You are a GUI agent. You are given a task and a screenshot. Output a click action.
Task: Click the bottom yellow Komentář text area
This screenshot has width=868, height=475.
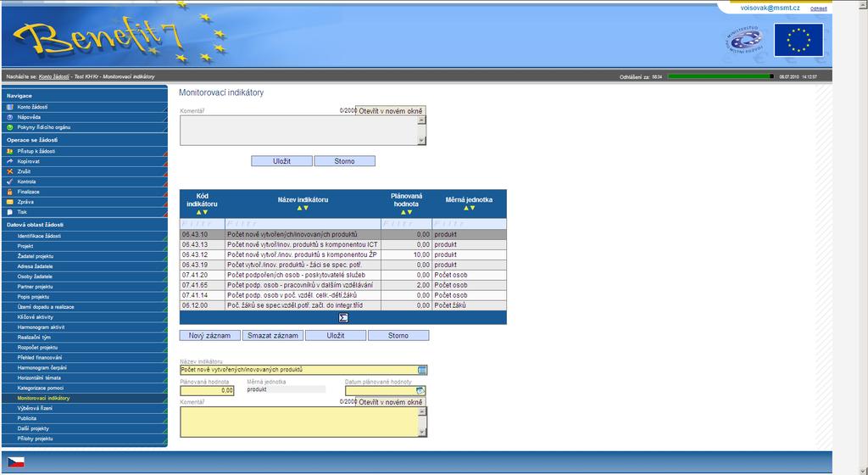pyautogui.click(x=299, y=422)
